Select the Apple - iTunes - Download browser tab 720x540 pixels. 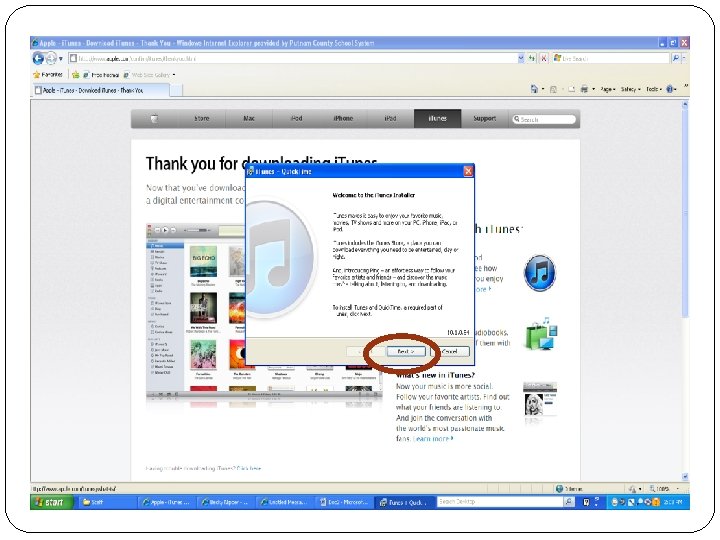[102, 90]
